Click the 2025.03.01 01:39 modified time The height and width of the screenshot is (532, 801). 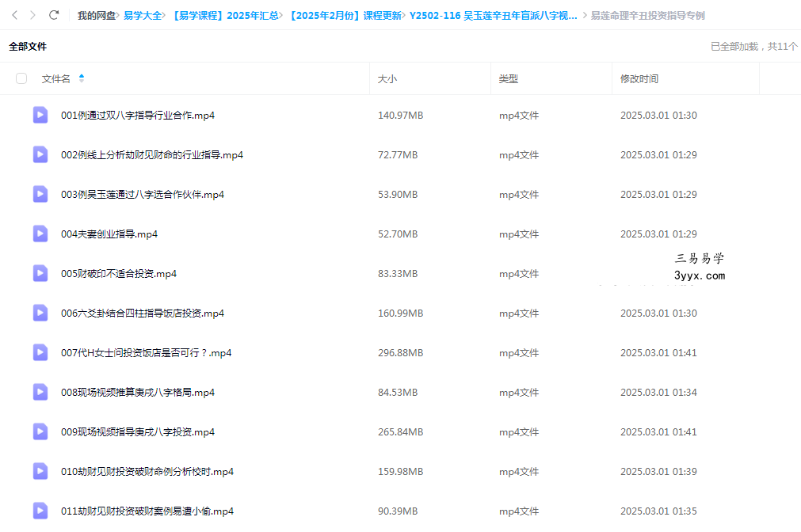pyautogui.click(x=658, y=471)
